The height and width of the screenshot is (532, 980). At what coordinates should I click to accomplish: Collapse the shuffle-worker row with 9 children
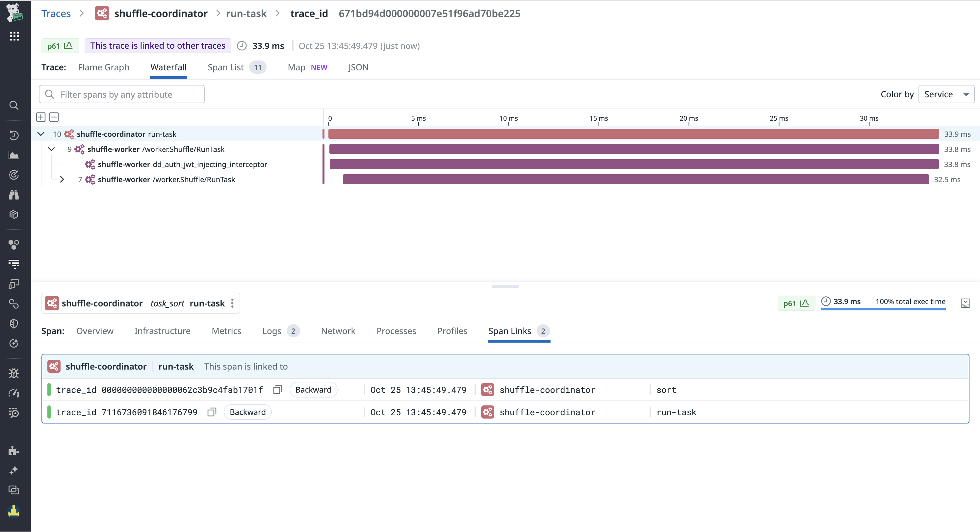[51, 149]
